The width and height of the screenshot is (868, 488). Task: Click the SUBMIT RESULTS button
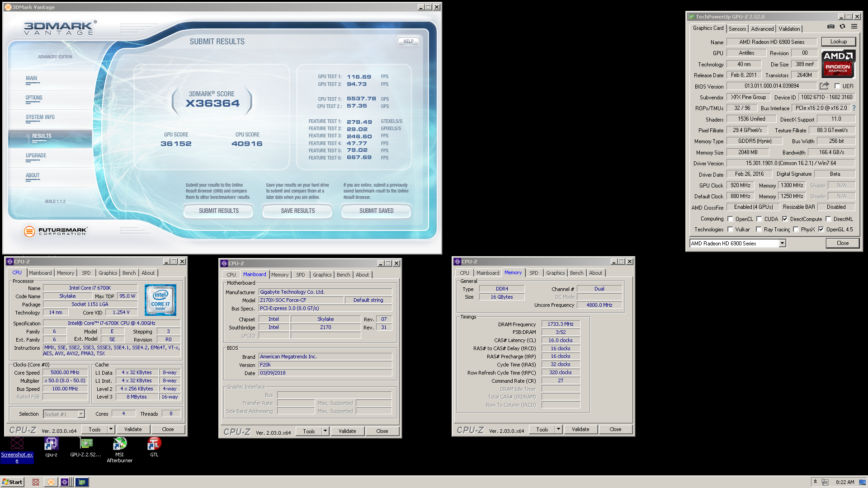tap(219, 211)
